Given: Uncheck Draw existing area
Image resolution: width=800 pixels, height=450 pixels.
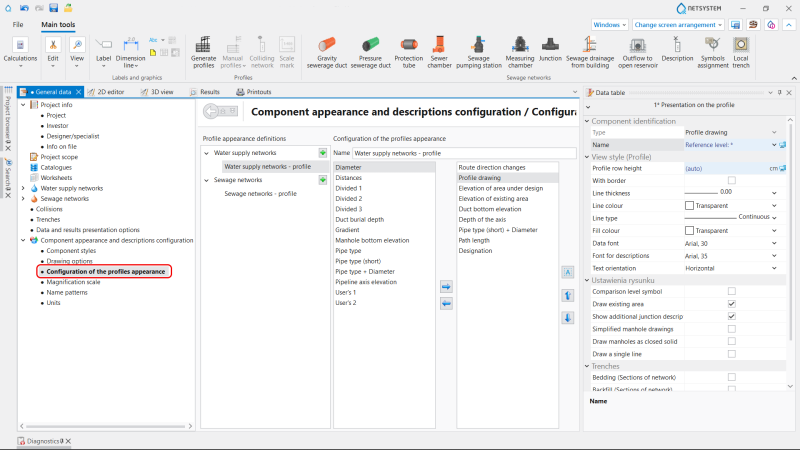Looking at the screenshot, I should [732, 304].
